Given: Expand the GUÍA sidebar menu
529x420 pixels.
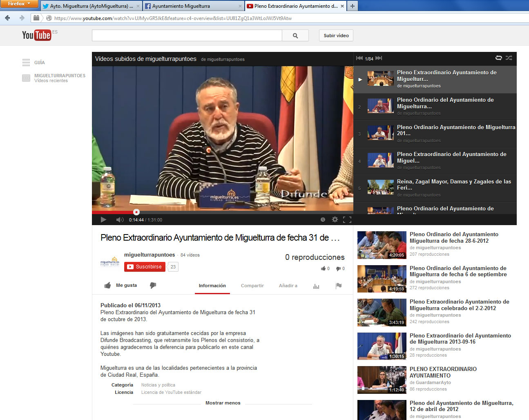Looking at the screenshot, I should point(27,63).
